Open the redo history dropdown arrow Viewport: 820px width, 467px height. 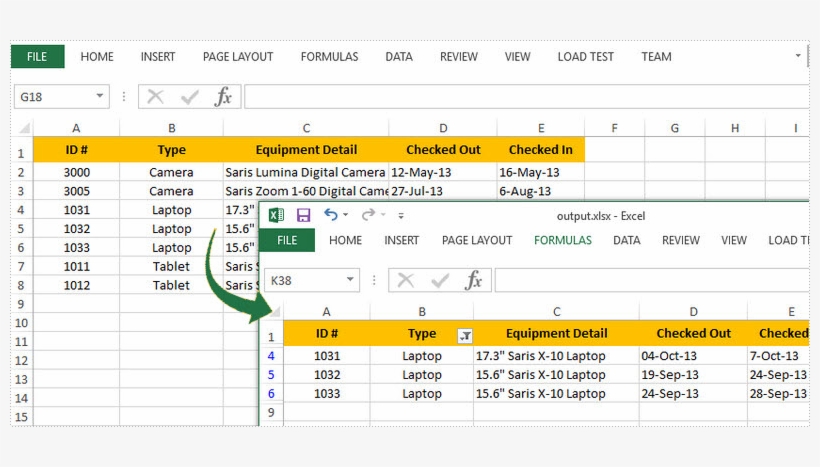tap(383, 215)
